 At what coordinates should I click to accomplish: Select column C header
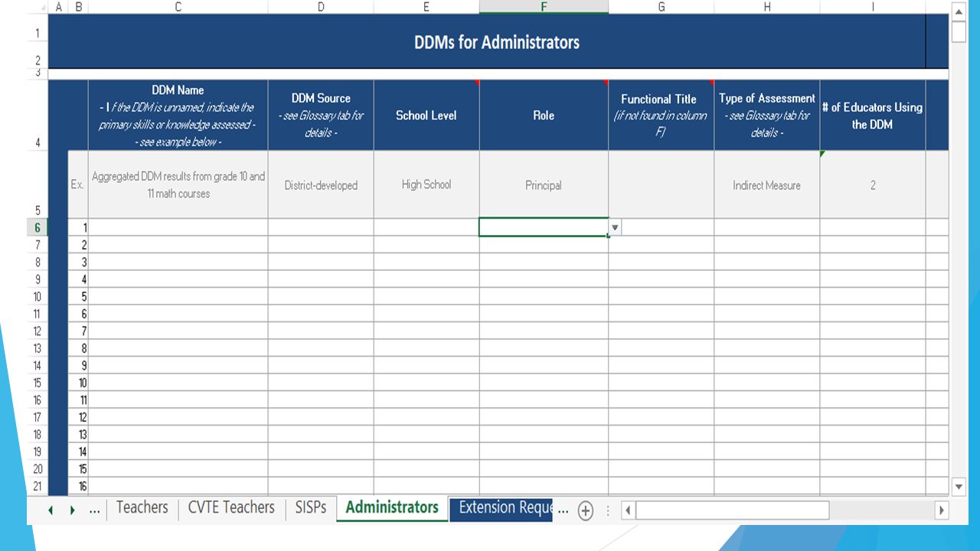coord(178,7)
